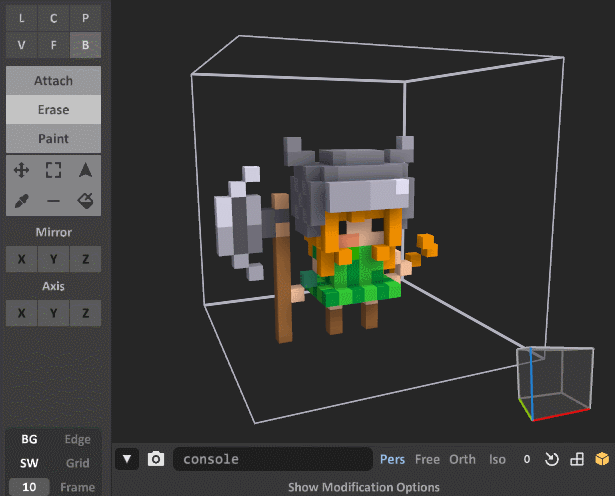Click the voxel axe blade
Viewport: 615px width, 496px height.
[238, 223]
